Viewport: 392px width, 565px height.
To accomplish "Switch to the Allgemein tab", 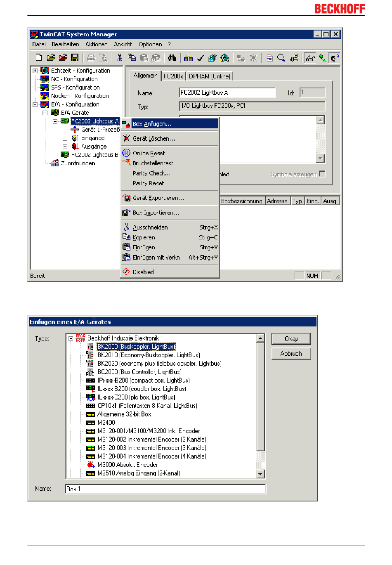I will 145,76.
